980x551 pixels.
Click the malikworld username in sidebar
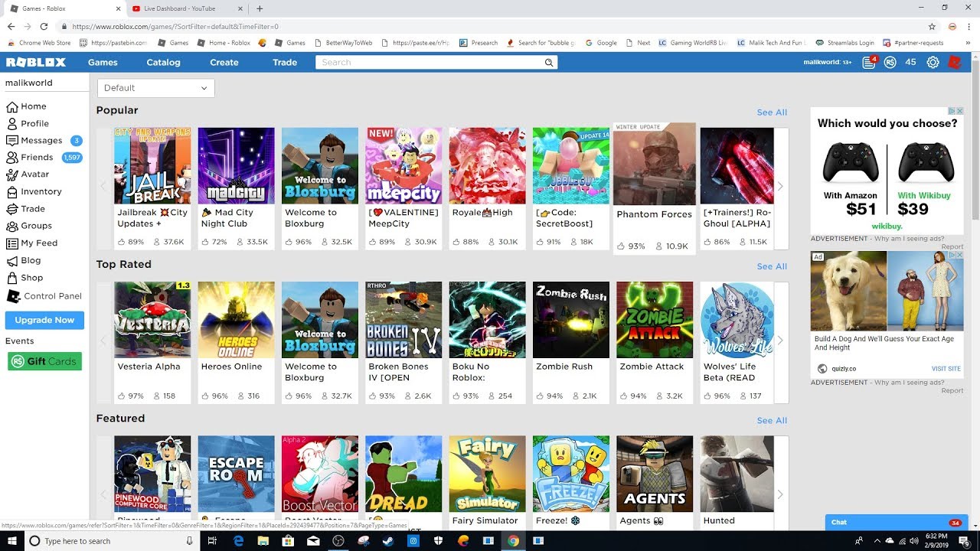point(29,83)
